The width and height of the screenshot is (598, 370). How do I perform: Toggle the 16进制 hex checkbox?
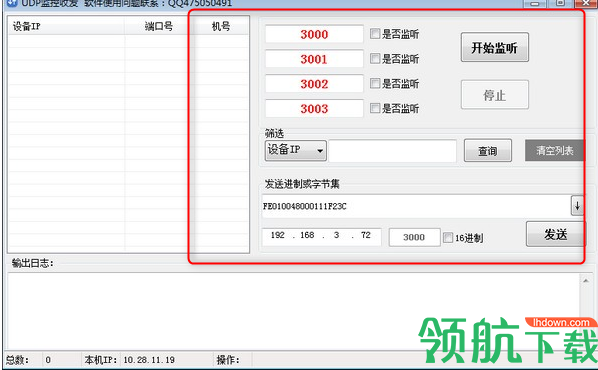(x=448, y=238)
